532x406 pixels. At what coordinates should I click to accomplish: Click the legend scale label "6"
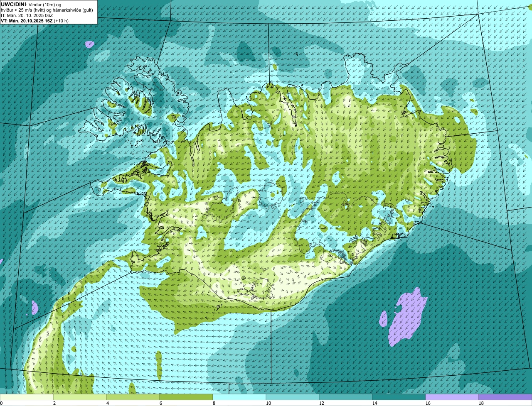point(161,403)
